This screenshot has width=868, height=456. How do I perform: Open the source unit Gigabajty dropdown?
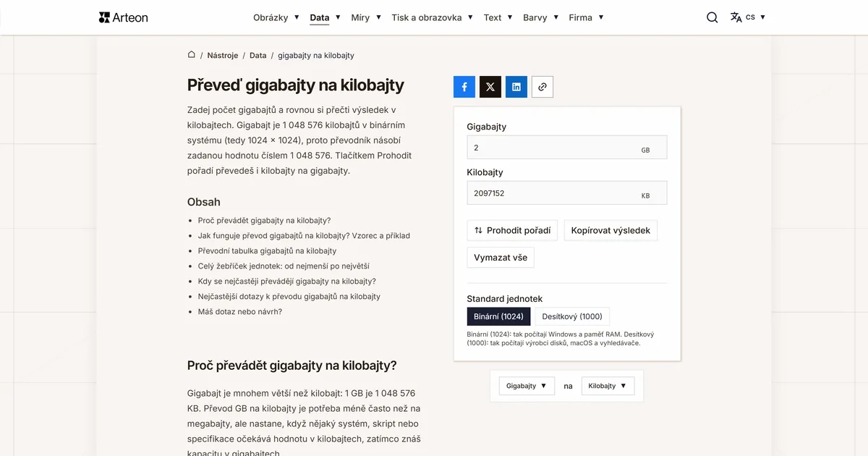pos(527,386)
